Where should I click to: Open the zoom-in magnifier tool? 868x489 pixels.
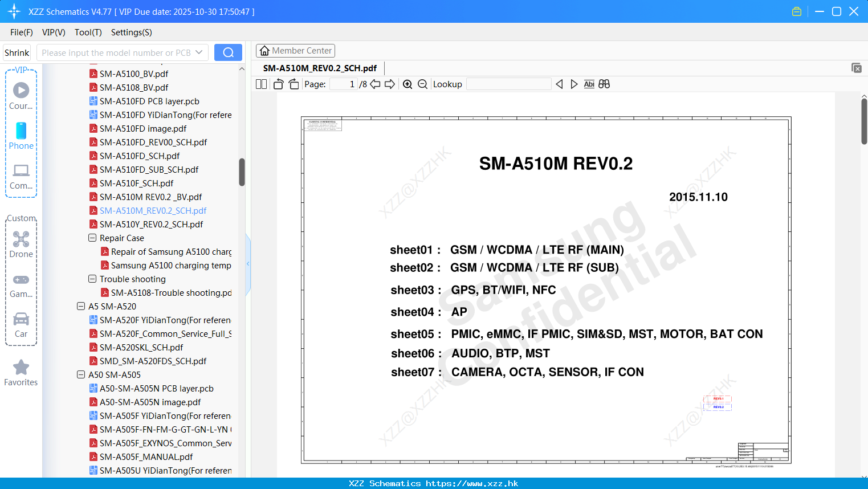[407, 84]
